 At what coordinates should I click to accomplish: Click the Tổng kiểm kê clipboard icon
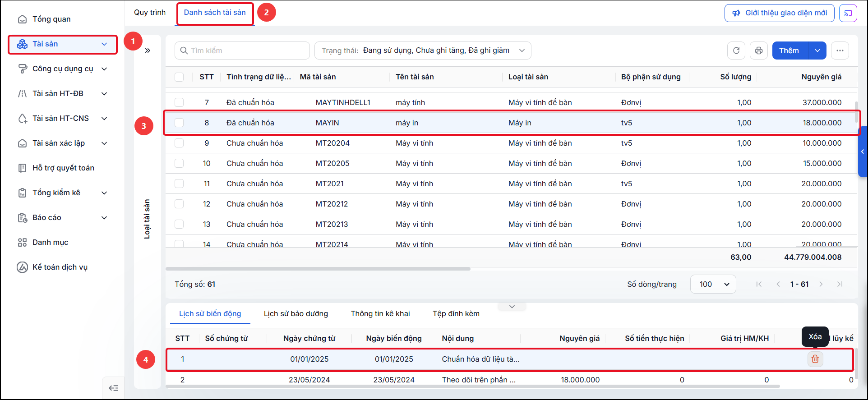(x=22, y=193)
